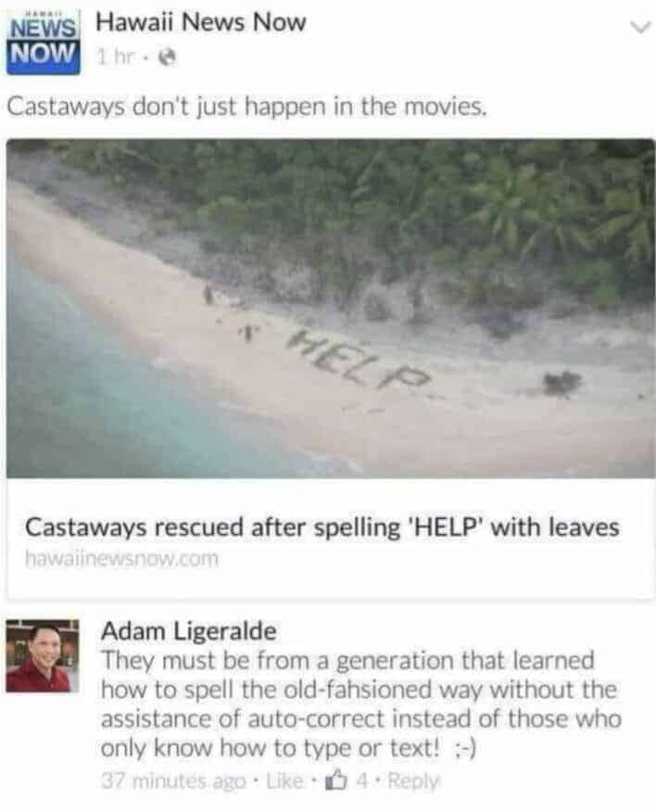Open the Castaways rescued article headline

[322, 527]
